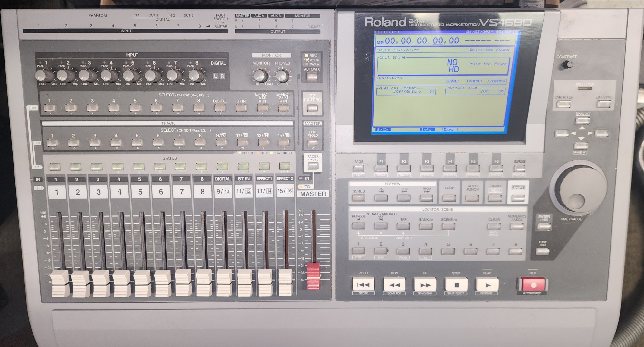
Task: Tap the FF fast-forward transport button
Action: pyautogui.click(x=425, y=284)
